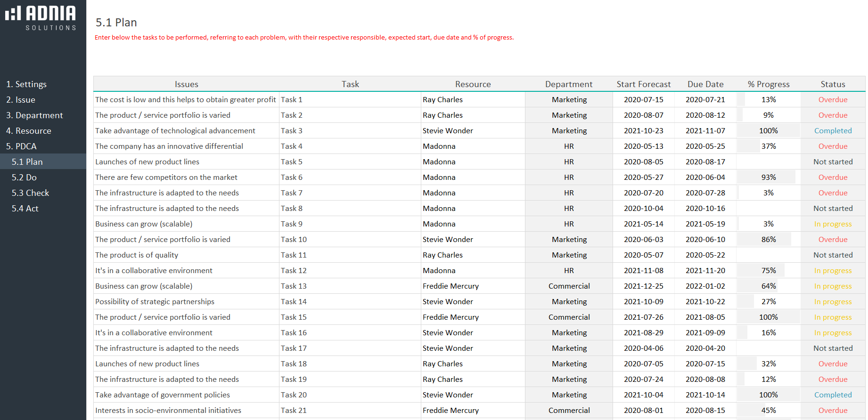
Task: Select the Status column header
Action: click(x=833, y=84)
